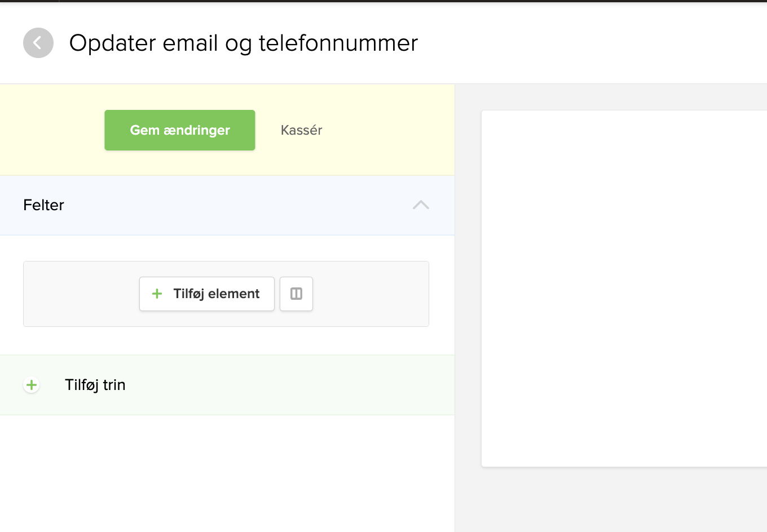
Task: Click the upward chevron in Felter header
Action: point(420,205)
